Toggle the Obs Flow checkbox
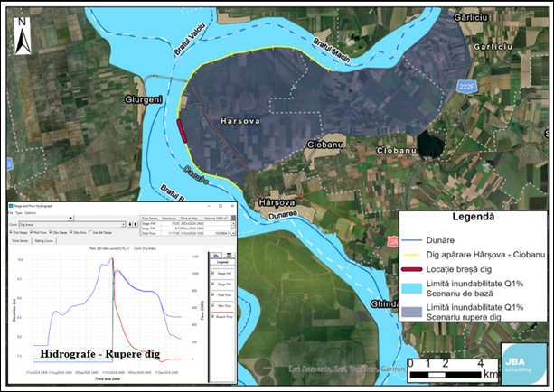 pos(71,232)
